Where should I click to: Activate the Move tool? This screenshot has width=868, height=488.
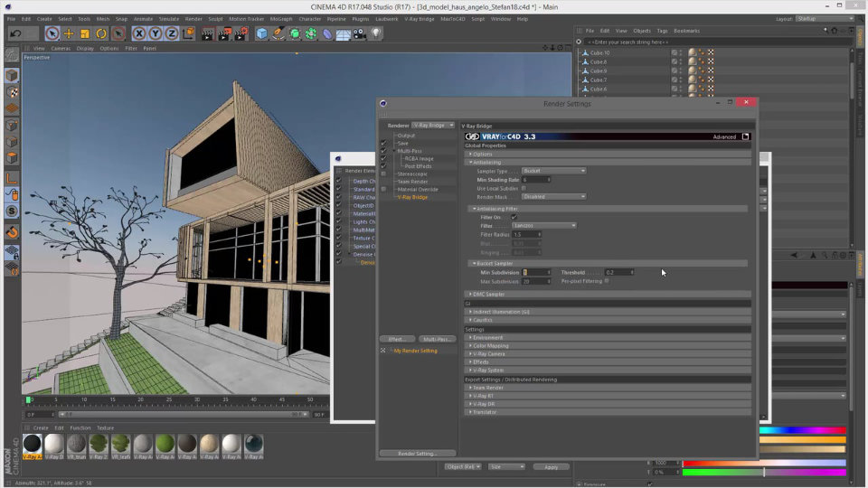tap(69, 33)
